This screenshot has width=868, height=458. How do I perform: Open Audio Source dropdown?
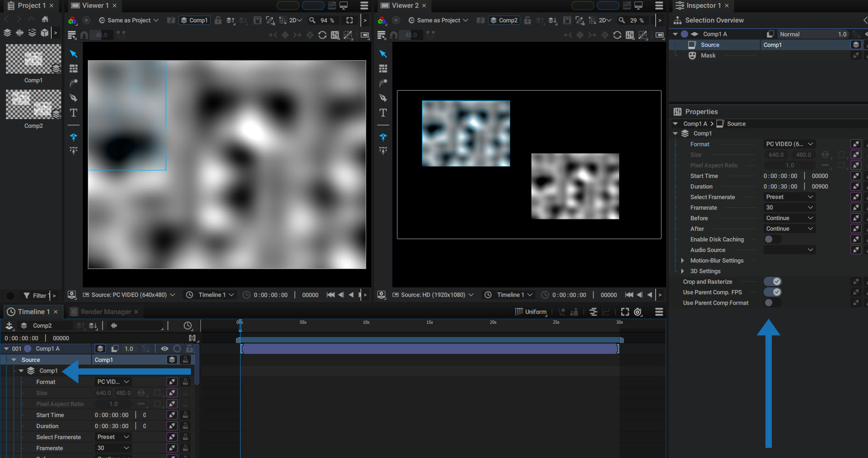pyautogui.click(x=789, y=250)
